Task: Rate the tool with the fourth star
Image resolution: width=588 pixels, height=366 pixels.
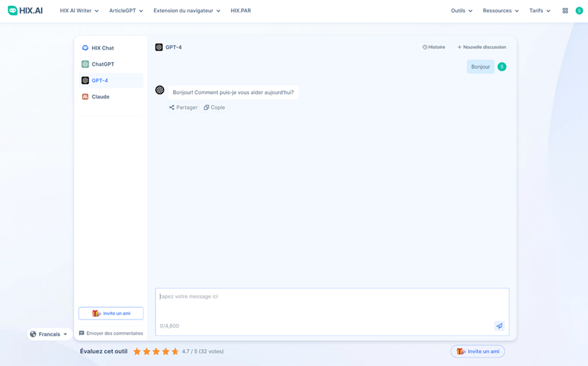Action: [166, 351]
